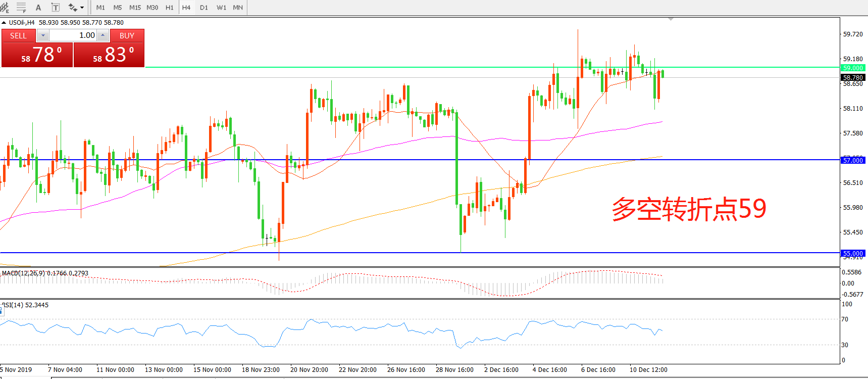Switch chart to M1 timeframe
This screenshot has height=379, width=868.
pos(100,8)
